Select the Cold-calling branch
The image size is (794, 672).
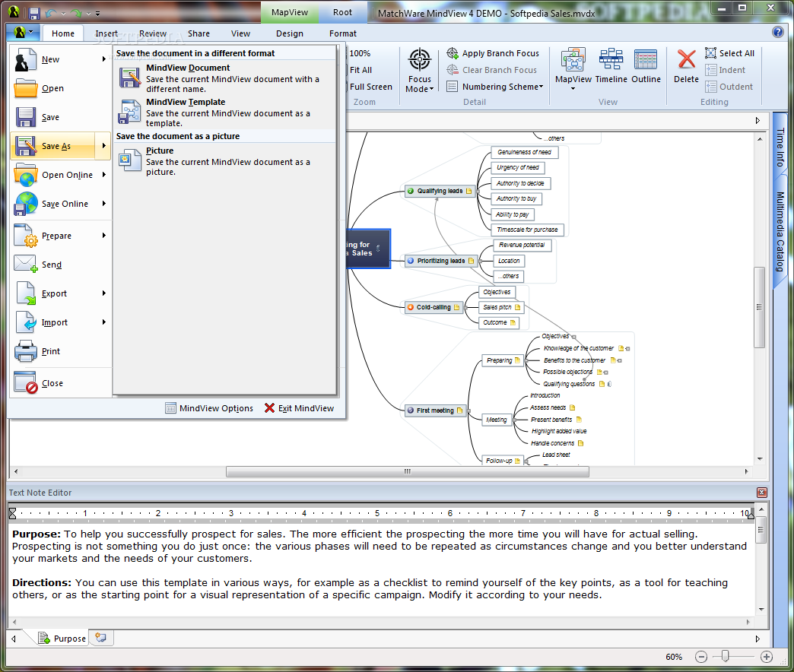pyautogui.click(x=434, y=307)
